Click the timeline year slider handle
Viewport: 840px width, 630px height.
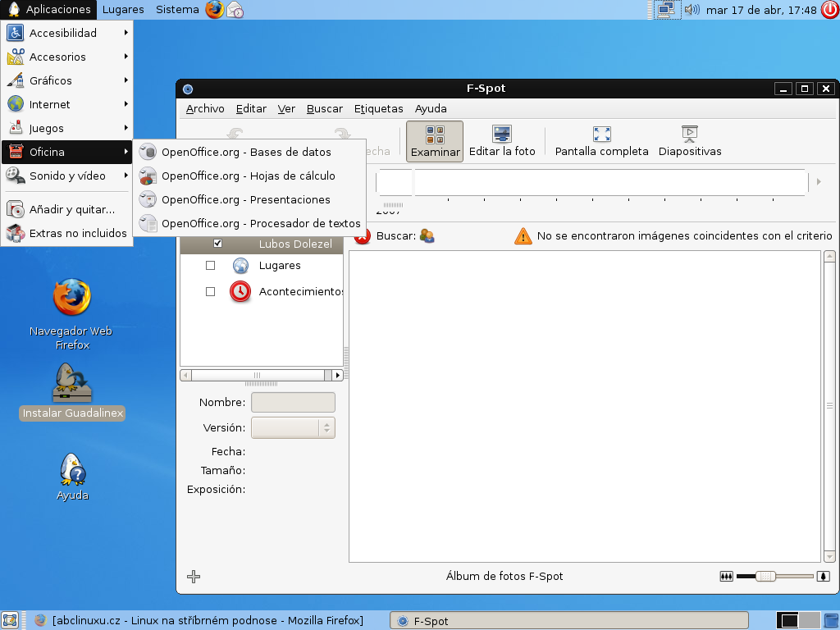(x=393, y=204)
